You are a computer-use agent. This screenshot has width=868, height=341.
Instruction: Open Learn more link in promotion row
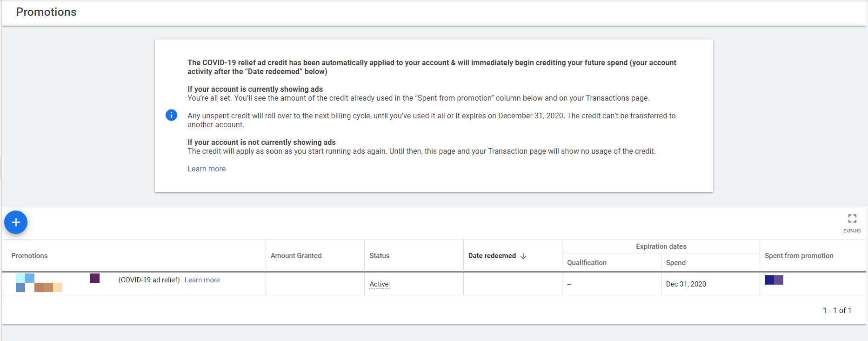click(x=202, y=280)
